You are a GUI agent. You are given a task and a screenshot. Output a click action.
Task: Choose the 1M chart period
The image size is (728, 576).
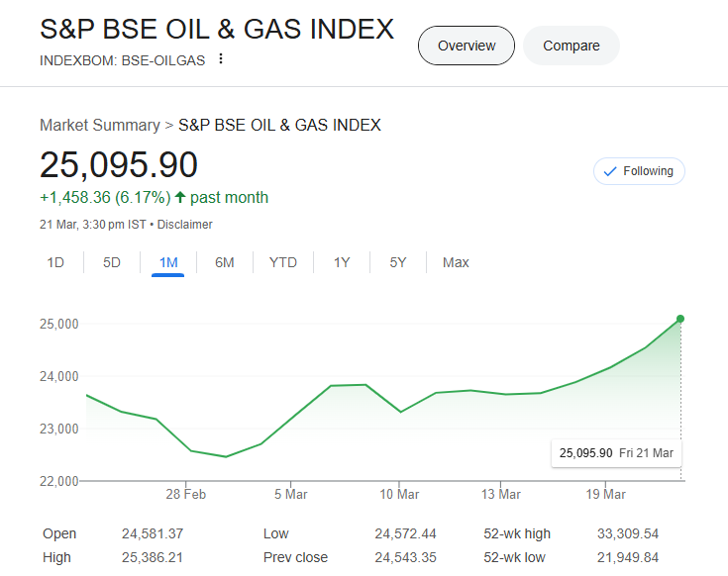click(168, 262)
